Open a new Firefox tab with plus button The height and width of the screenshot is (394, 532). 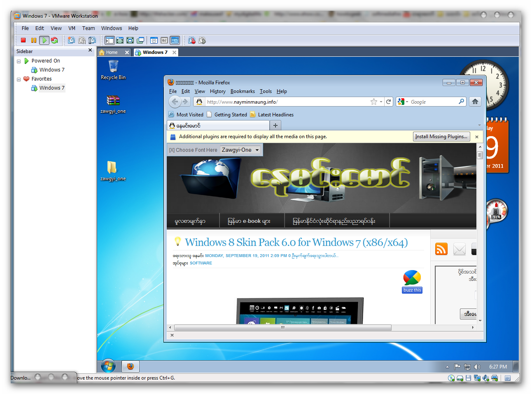[275, 125]
